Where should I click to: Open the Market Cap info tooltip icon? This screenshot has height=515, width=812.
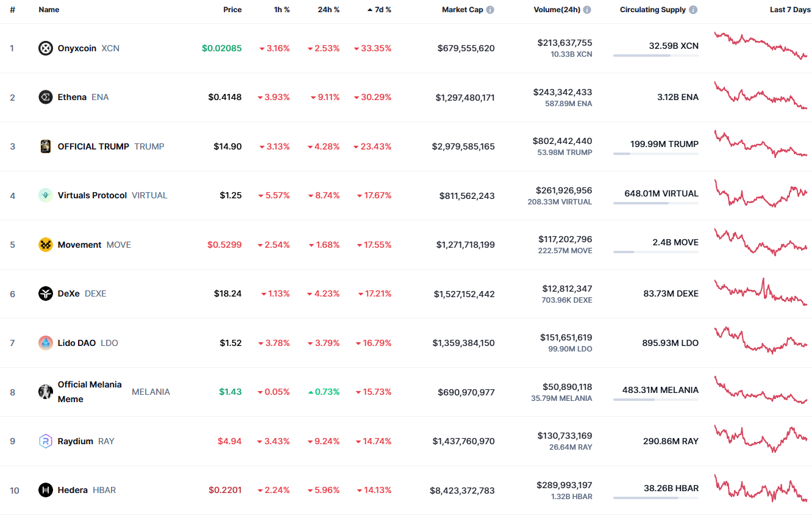pos(490,10)
